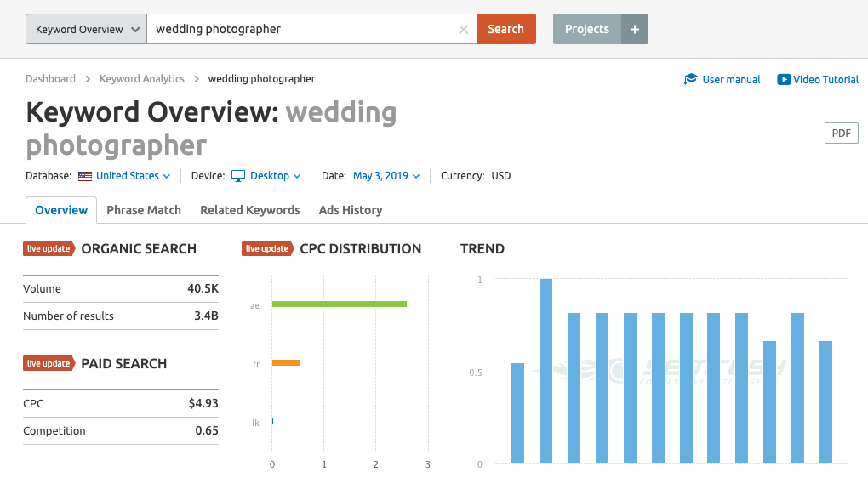868x489 pixels.
Task: Export report using PDF button
Action: 842,134
